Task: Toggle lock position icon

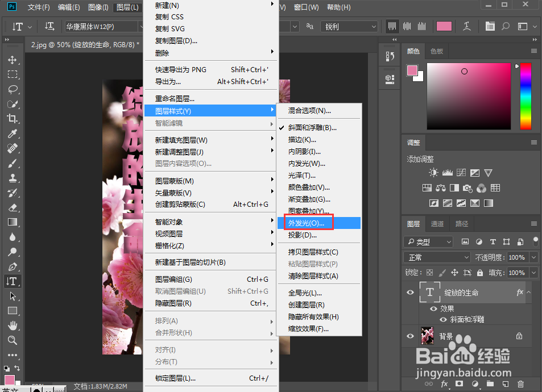Action: [x=454, y=273]
